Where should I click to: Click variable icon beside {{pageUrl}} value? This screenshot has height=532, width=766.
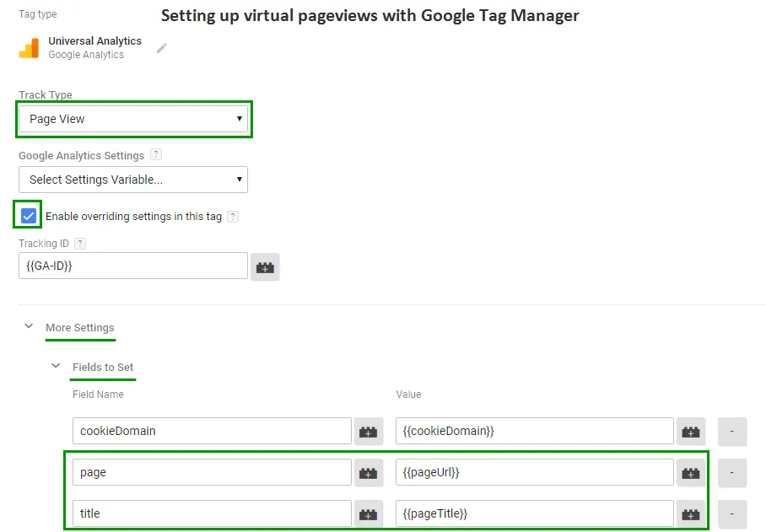coord(691,472)
